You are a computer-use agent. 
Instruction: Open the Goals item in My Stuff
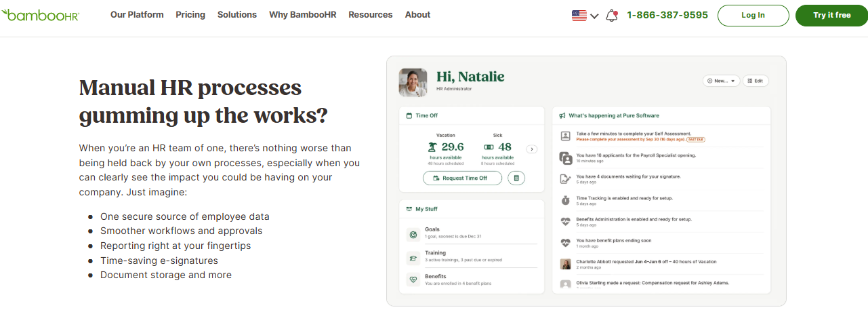[x=472, y=233]
